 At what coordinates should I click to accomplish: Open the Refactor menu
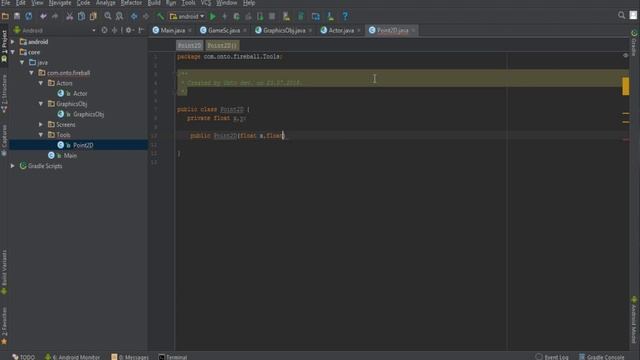click(x=131, y=3)
